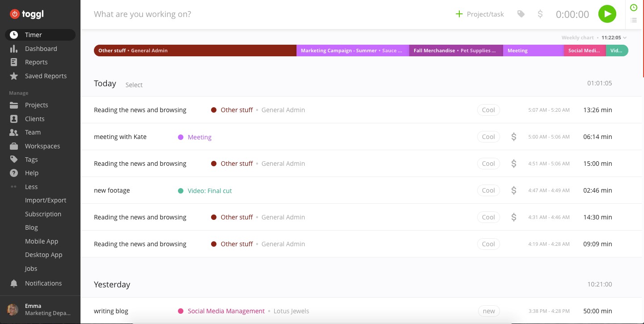Click the Other stuff segment in weekly chart

[195, 50]
